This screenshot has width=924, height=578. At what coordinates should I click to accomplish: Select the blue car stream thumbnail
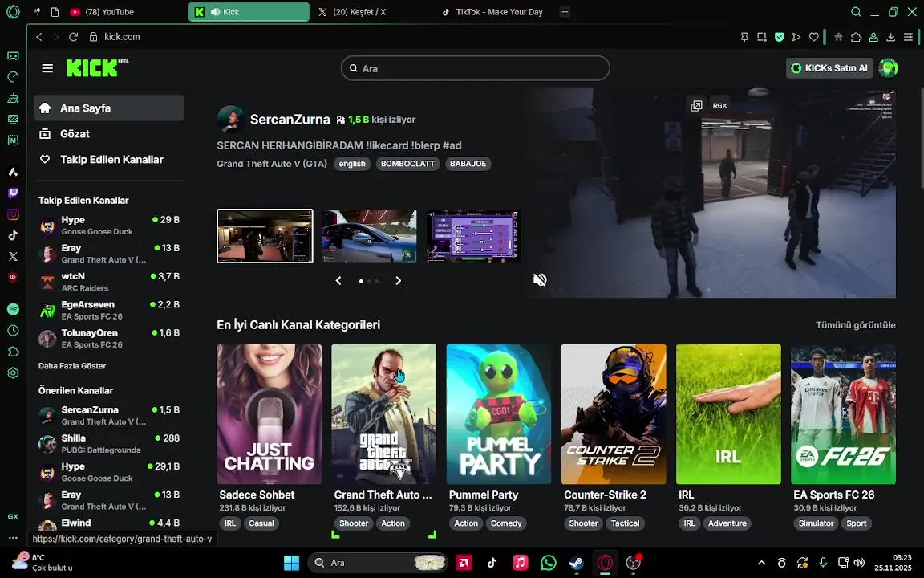(x=370, y=236)
